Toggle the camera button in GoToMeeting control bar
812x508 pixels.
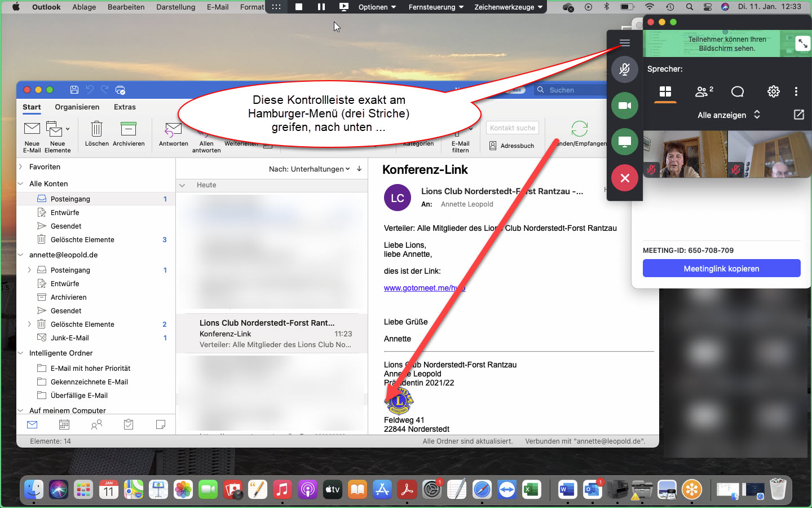tap(625, 106)
